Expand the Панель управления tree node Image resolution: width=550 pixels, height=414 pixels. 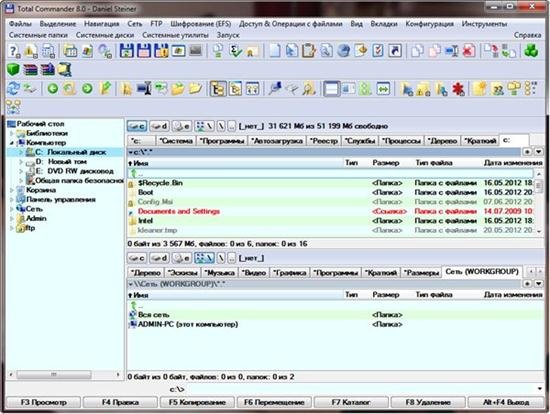point(12,200)
